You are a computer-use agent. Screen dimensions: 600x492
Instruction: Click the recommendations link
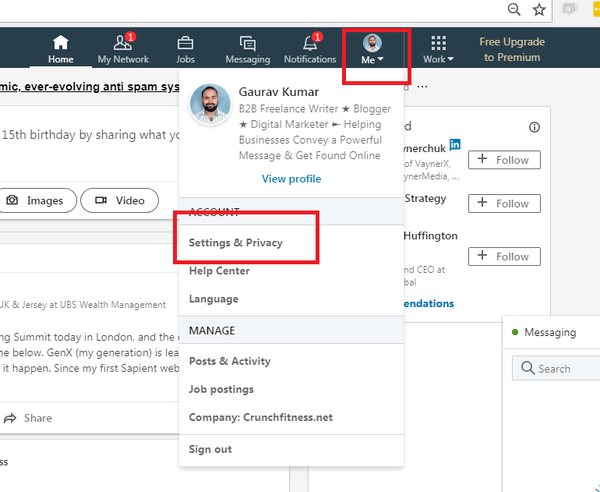coord(429,303)
